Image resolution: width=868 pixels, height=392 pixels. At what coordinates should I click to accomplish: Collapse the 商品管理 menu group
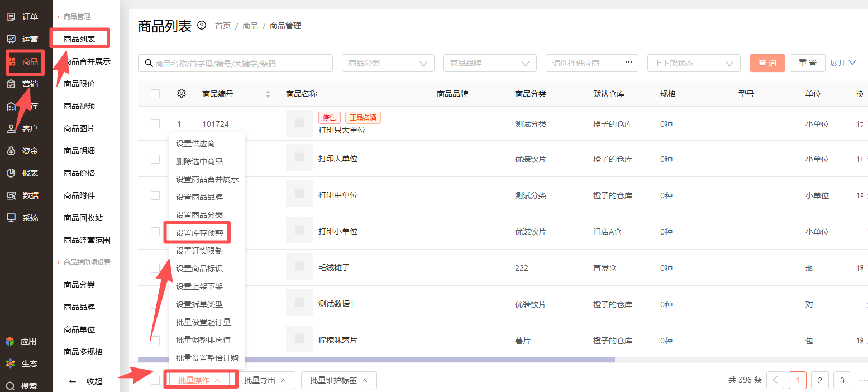(74, 17)
